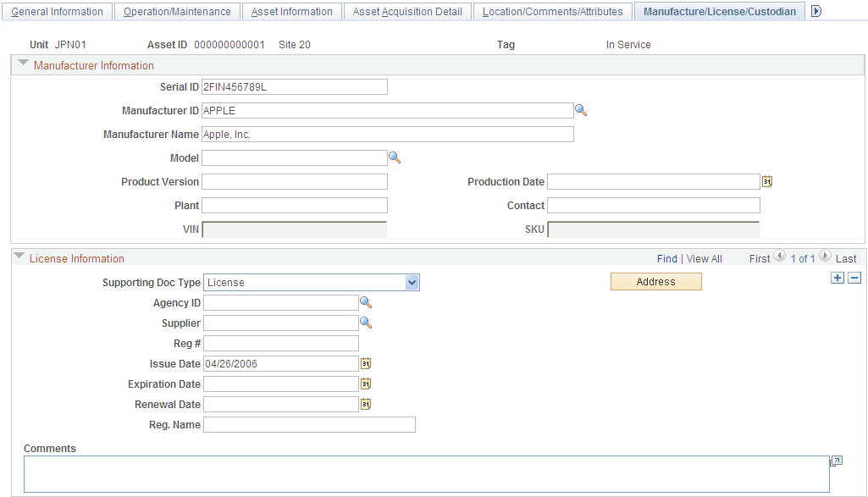Screen dimensions: 868x497
Task: Focus the Expiration Date field
Action: (x=281, y=384)
